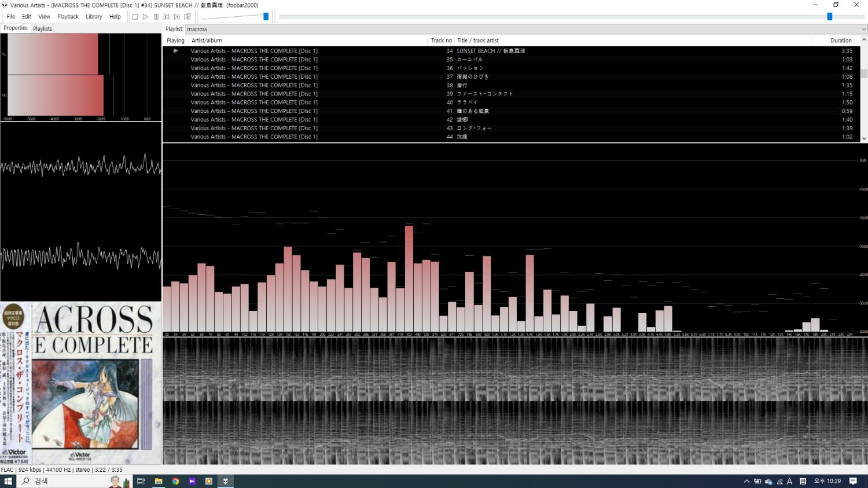Start playback with the Play button

click(x=145, y=17)
